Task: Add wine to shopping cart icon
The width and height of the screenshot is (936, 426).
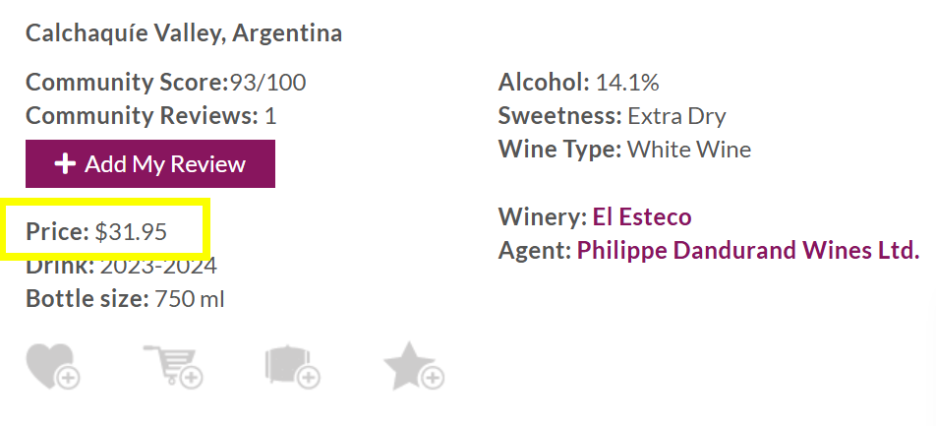Action: coord(174,366)
